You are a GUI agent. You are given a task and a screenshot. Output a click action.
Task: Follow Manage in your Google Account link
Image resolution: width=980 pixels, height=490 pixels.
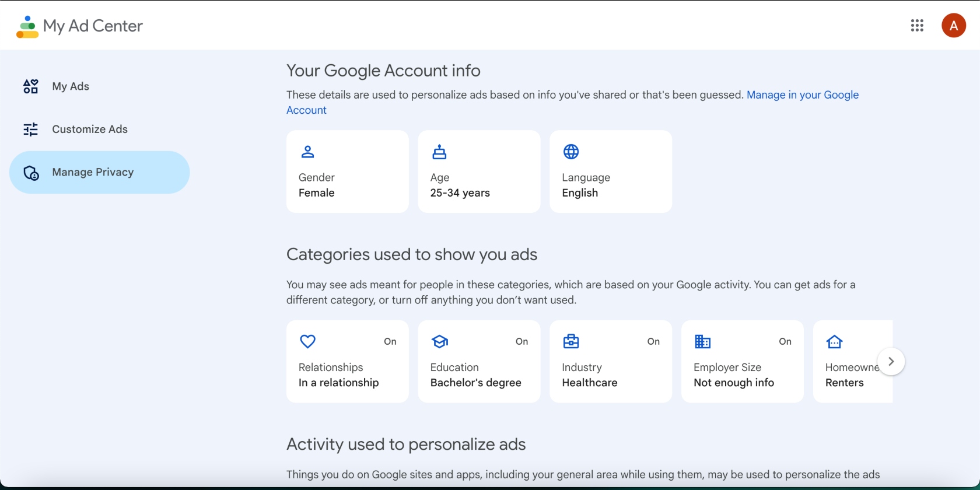803,95
